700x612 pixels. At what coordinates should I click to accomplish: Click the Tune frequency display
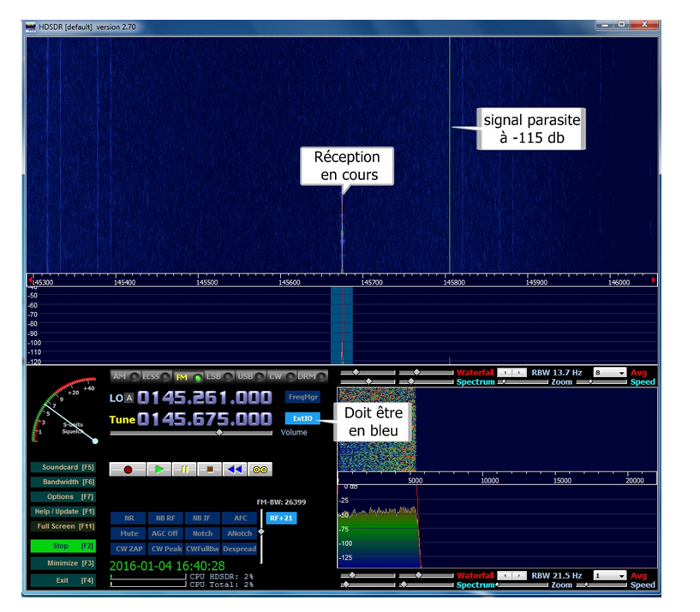coord(203,419)
